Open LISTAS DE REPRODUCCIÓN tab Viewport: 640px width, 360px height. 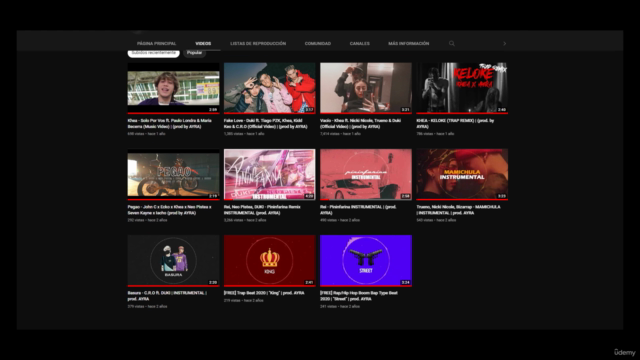pos(258,43)
